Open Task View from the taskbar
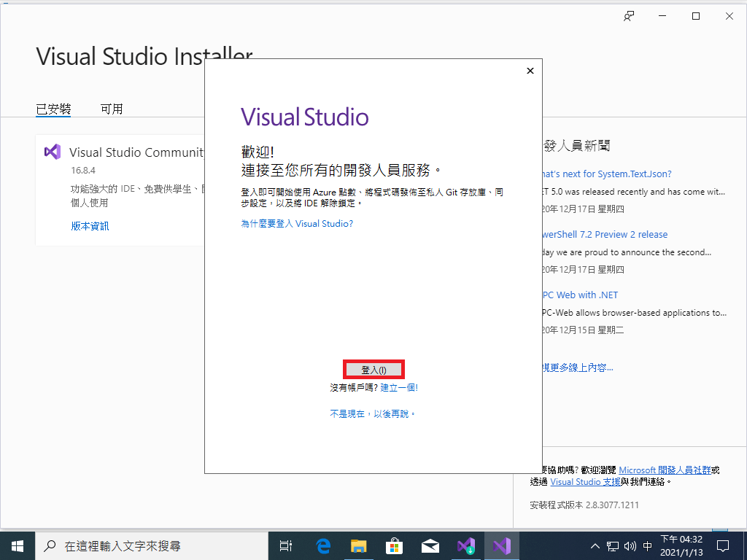The height and width of the screenshot is (560, 747). pos(286,545)
